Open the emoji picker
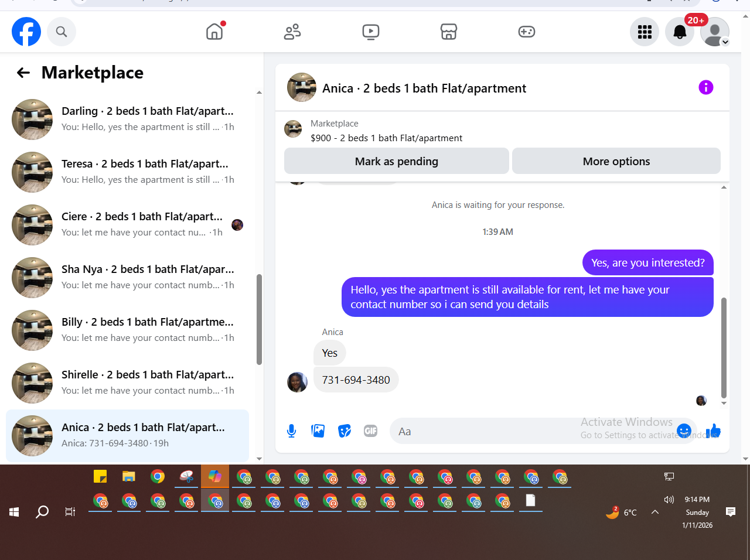This screenshot has height=560, width=750. (684, 431)
